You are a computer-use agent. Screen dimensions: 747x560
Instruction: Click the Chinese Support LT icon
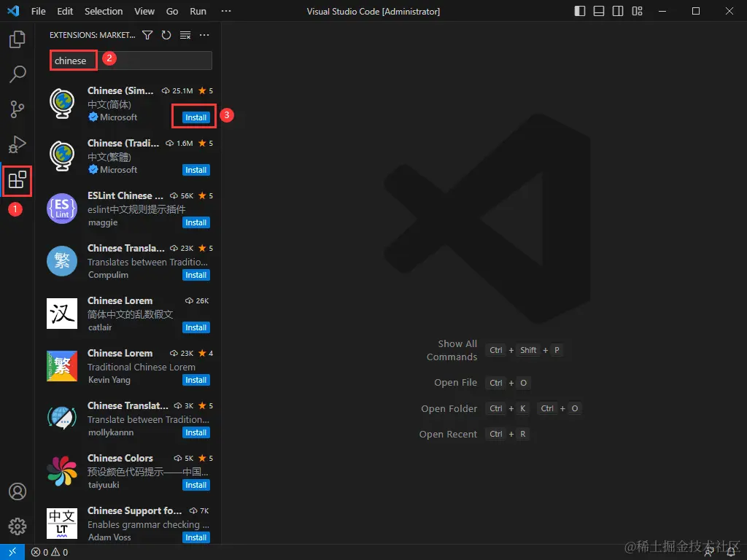[x=62, y=524]
